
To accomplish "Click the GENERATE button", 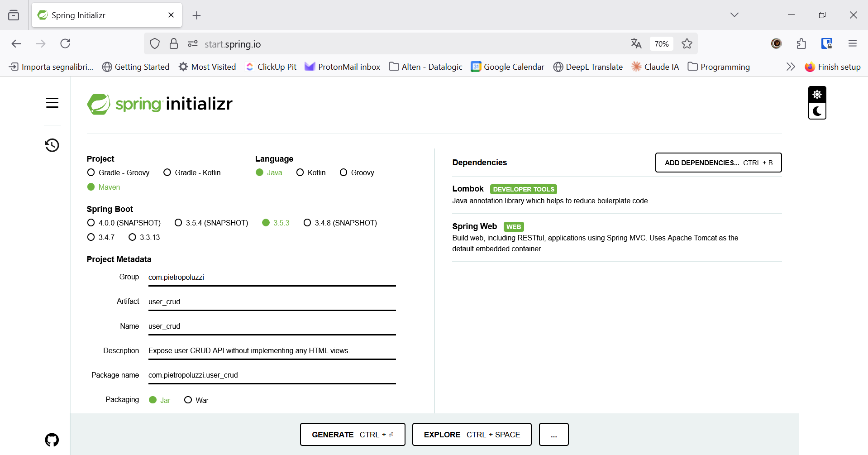I will [x=352, y=434].
